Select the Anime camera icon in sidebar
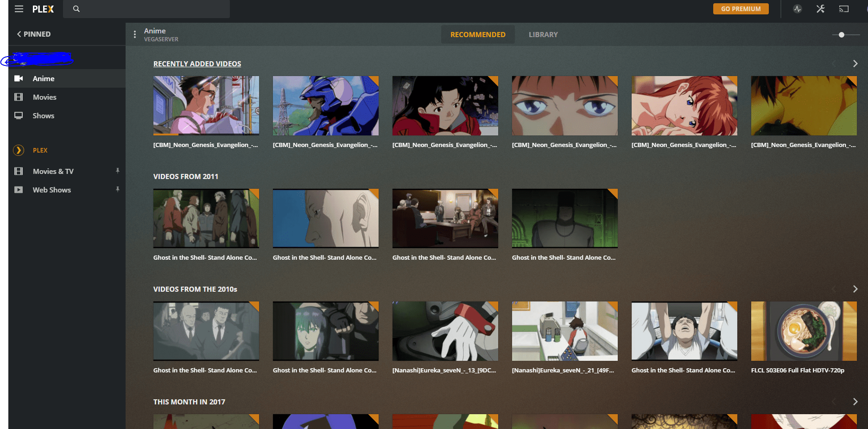 [19, 78]
